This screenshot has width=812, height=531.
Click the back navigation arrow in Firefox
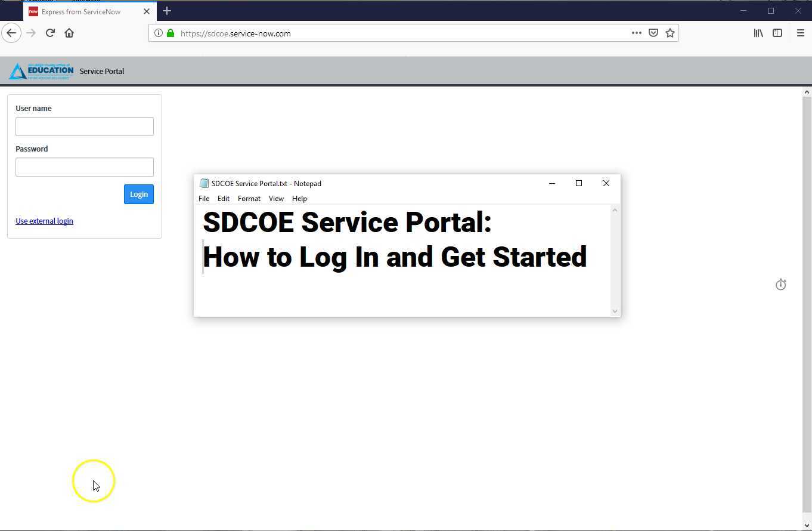(11, 33)
